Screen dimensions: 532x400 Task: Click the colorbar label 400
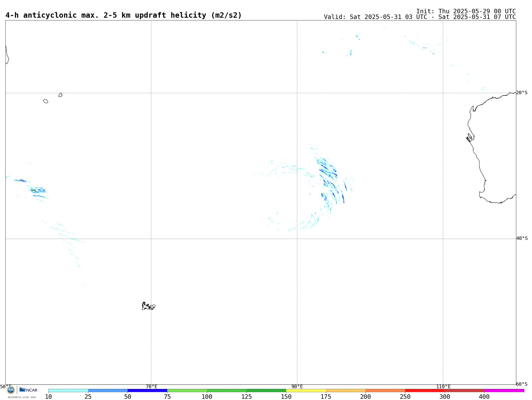[484, 397]
